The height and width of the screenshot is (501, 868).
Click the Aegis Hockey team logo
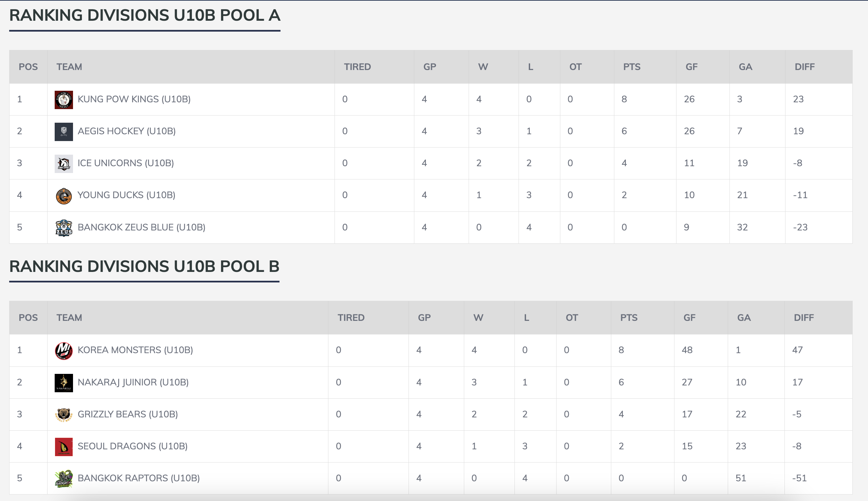[x=64, y=132]
